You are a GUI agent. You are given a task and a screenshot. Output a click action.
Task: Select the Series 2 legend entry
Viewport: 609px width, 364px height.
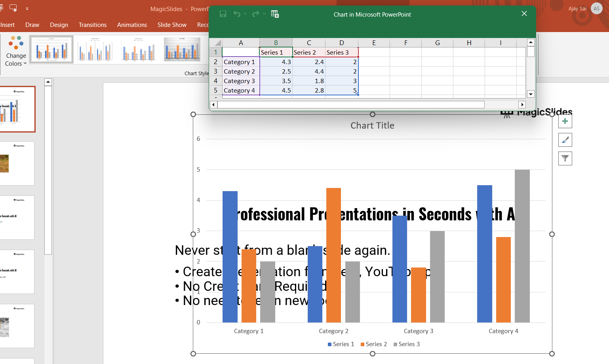(x=374, y=344)
